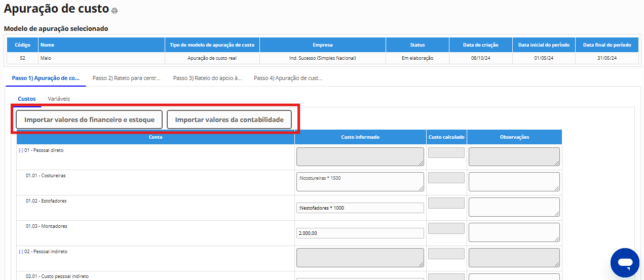644x280 pixels.
Task: Click the 01.03 - Montadores row label
Action: (x=46, y=226)
